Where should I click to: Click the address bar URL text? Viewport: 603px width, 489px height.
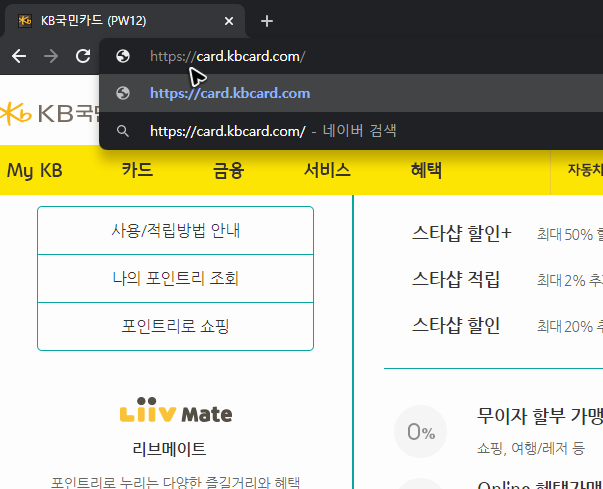coord(228,57)
